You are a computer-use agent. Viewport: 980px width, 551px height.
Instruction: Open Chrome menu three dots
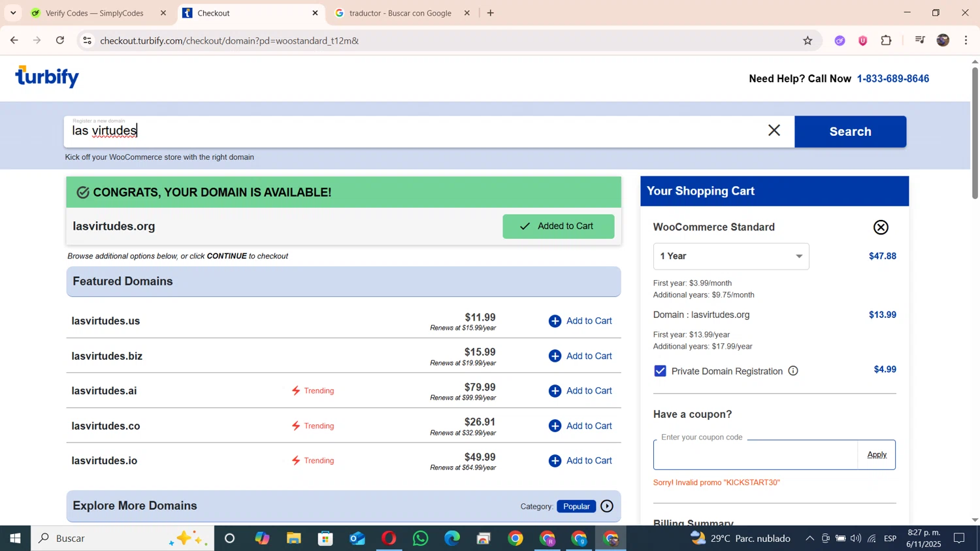pos(966,40)
